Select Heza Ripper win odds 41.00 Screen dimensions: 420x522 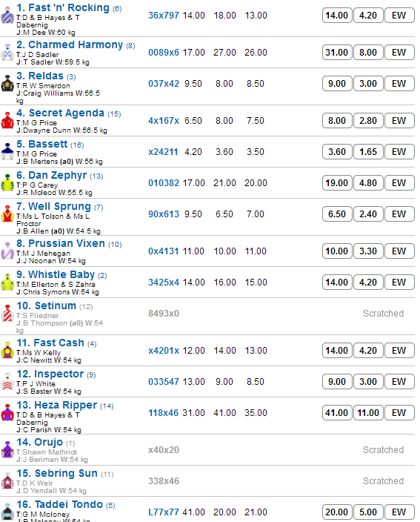337,413
